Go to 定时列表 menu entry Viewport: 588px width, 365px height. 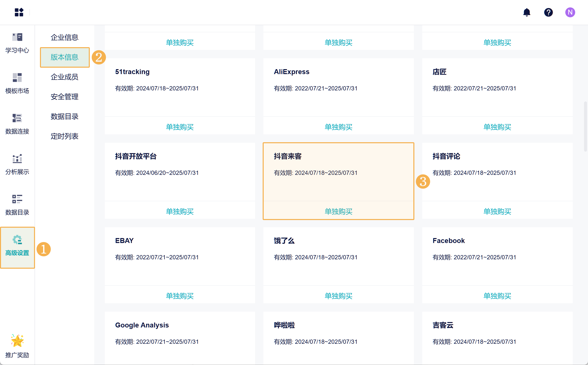pyautogui.click(x=64, y=136)
